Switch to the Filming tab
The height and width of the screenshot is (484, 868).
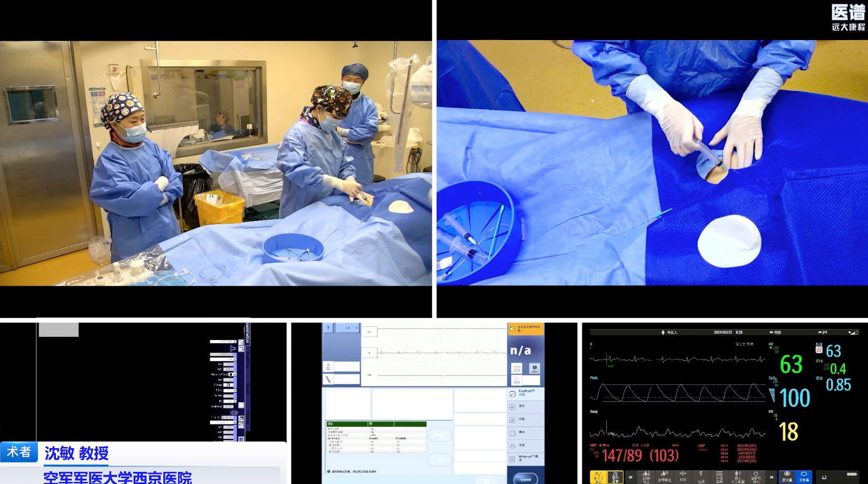click(247, 418)
